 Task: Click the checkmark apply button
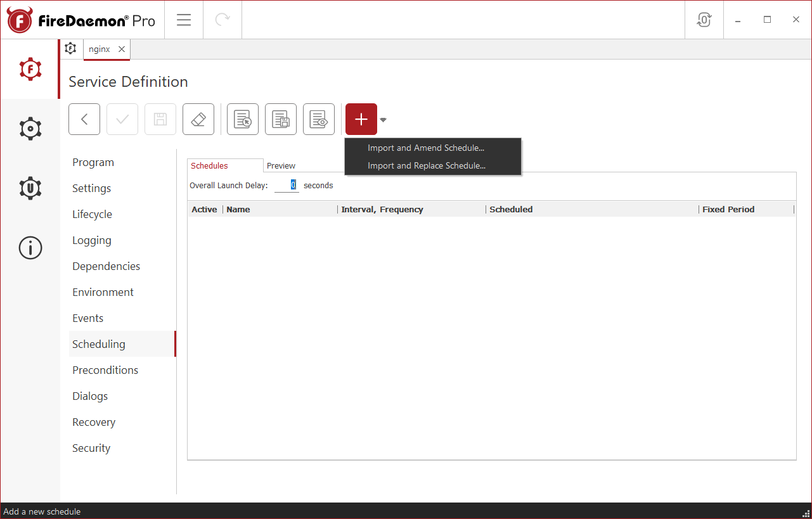122,119
